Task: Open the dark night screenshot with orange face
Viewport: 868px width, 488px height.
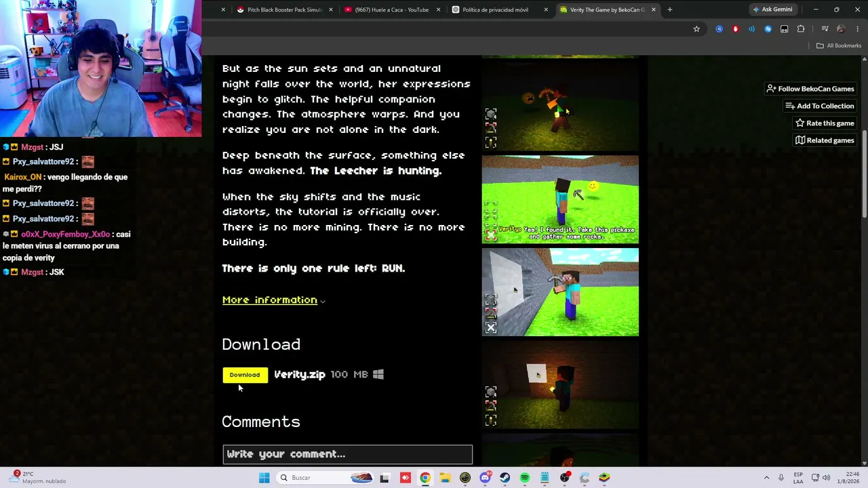Action: (560, 106)
